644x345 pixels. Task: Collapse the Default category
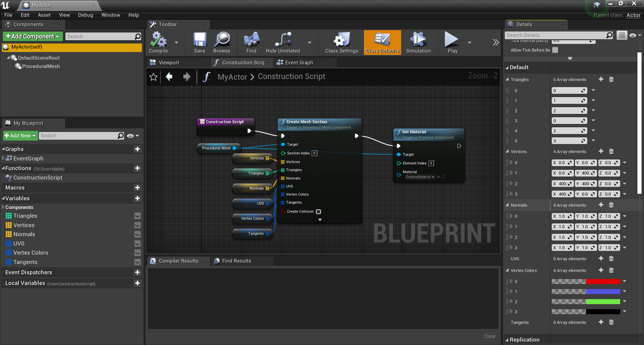click(x=507, y=67)
